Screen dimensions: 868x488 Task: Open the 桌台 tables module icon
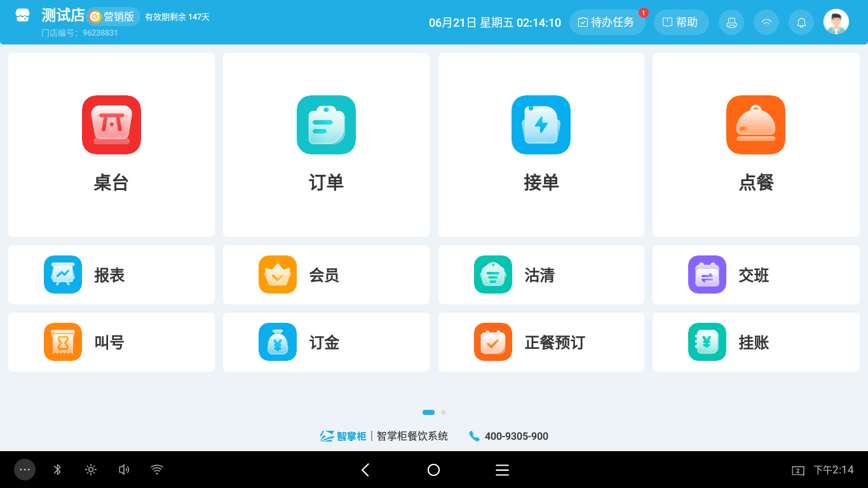111,125
